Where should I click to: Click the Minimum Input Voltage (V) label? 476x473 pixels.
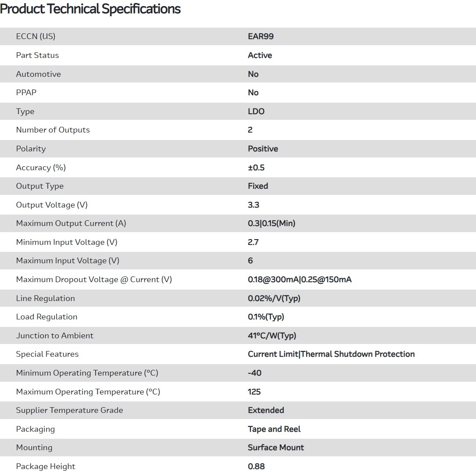point(67,242)
